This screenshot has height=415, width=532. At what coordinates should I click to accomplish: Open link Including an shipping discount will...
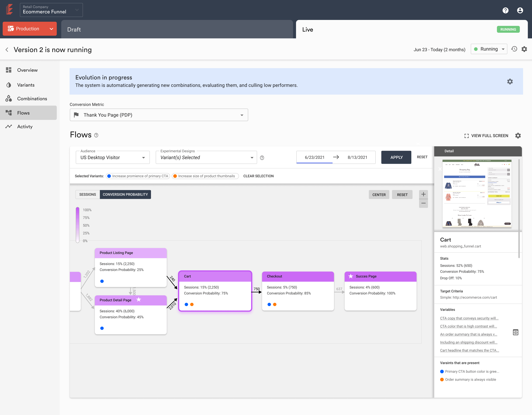click(x=469, y=342)
